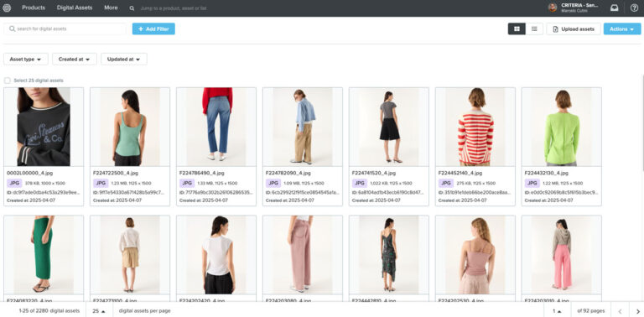Open the red striped sweater thumbnail

(475, 127)
